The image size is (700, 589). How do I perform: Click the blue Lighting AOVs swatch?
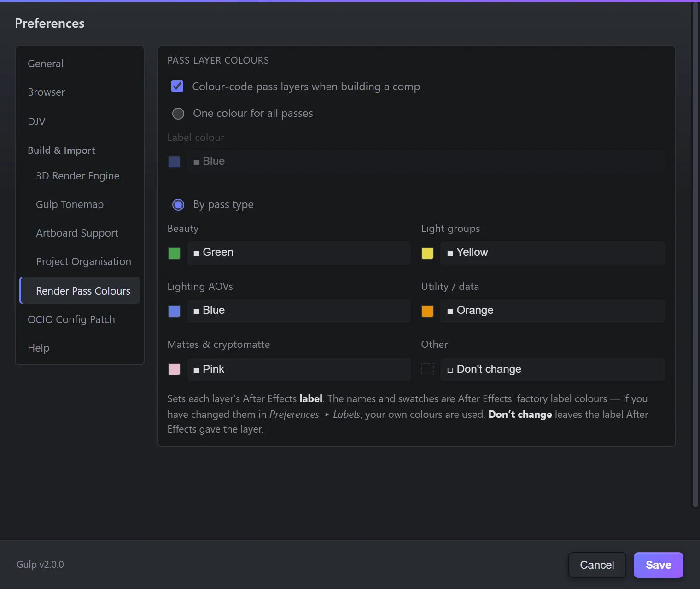click(x=174, y=311)
